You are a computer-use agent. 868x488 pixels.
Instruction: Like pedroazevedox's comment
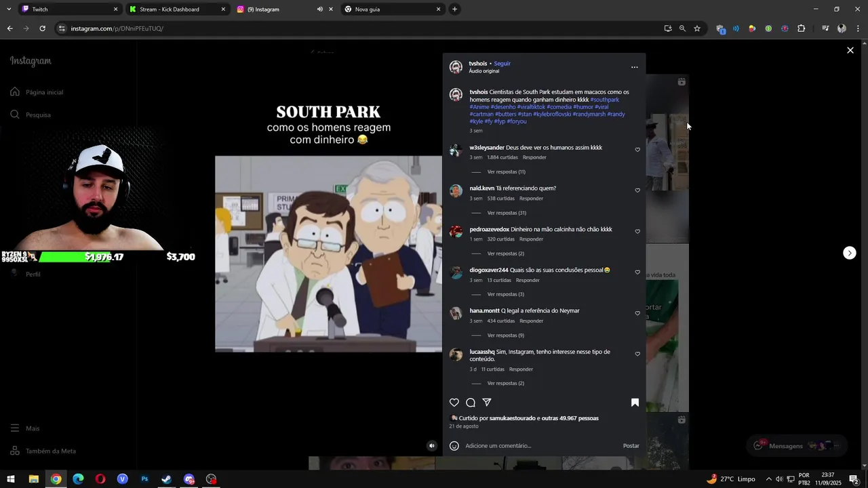[637, 231]
